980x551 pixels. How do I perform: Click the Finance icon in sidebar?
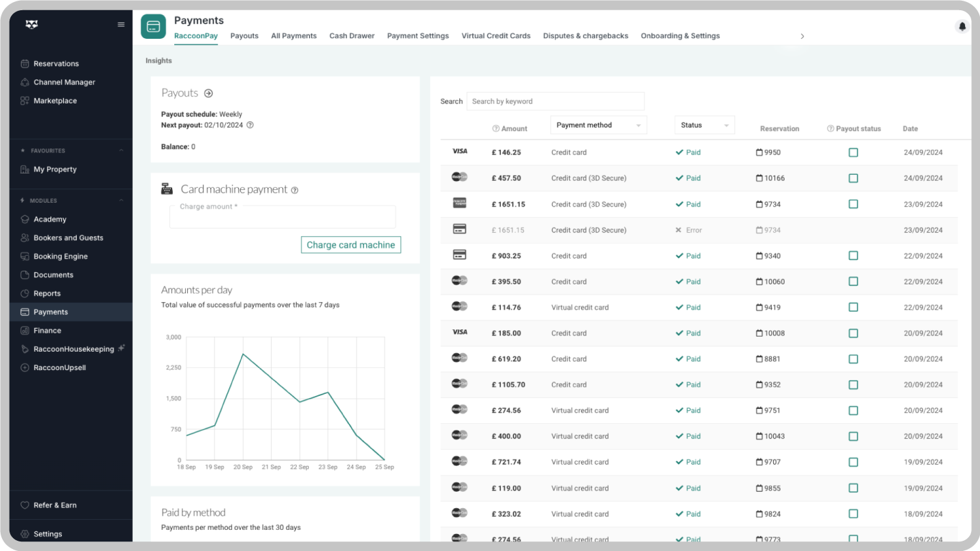pyautogui.click(x=25, y=331)
